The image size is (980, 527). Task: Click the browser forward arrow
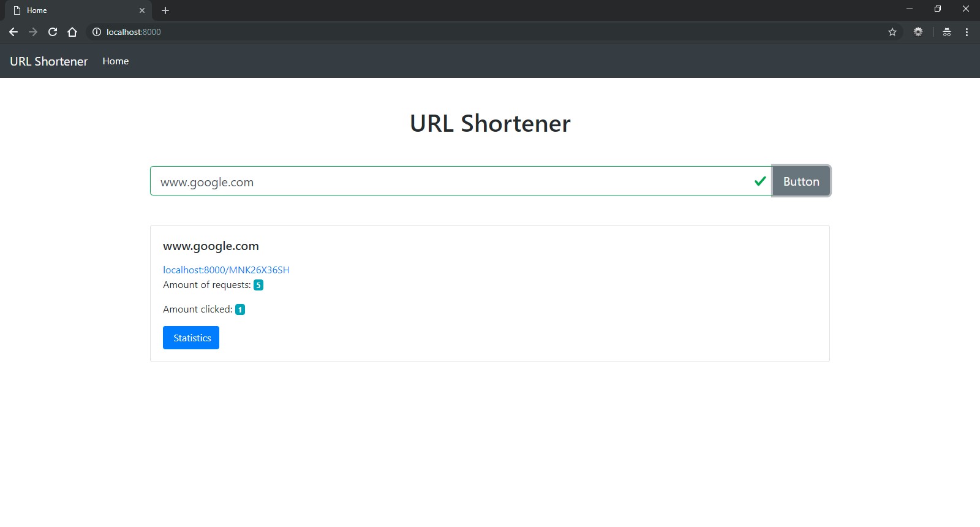pos(33,32)
